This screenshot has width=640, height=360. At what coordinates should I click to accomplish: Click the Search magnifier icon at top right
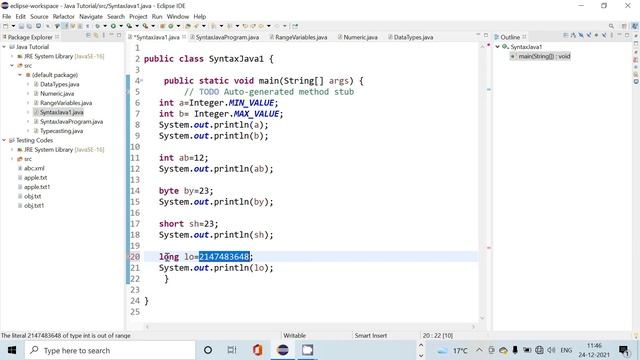[611, 26]
